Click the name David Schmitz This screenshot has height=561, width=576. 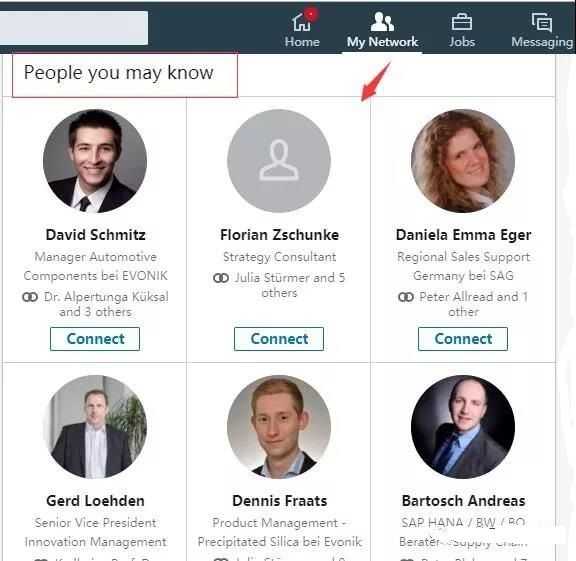pos(96,235)
